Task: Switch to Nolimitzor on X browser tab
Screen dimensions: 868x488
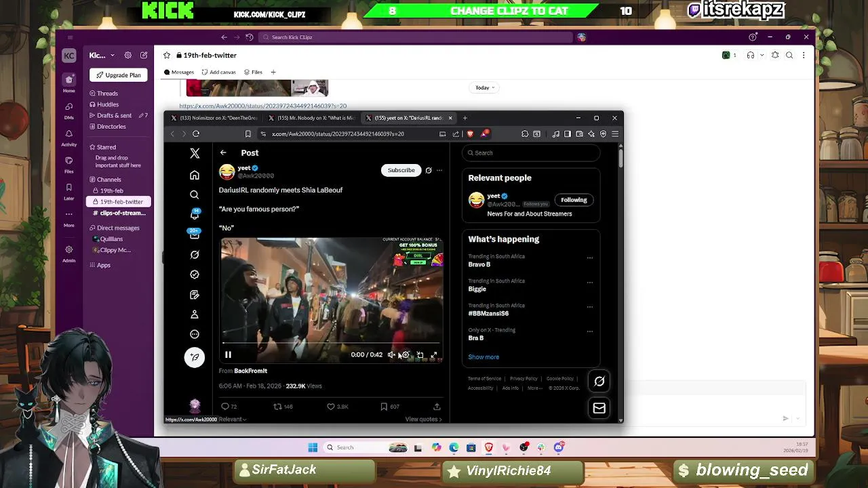Action: click(x=214, y=118)
